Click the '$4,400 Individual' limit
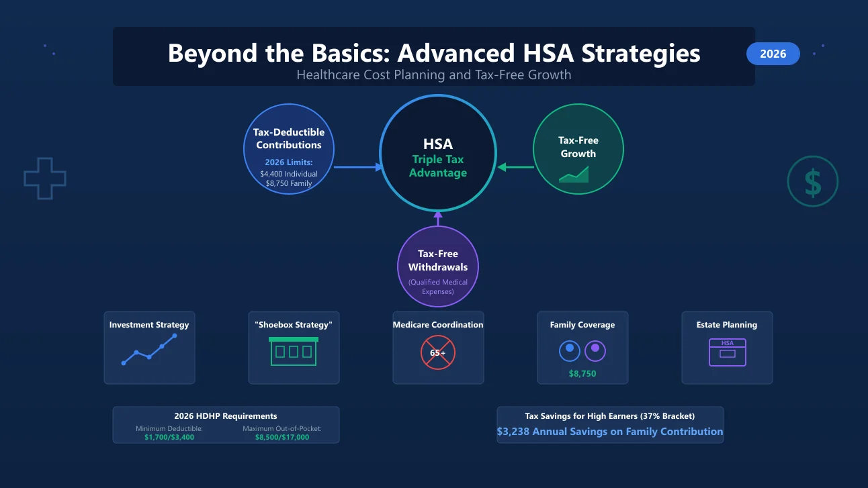The width and height of the screenshot is (868, 488). (289, 174)
